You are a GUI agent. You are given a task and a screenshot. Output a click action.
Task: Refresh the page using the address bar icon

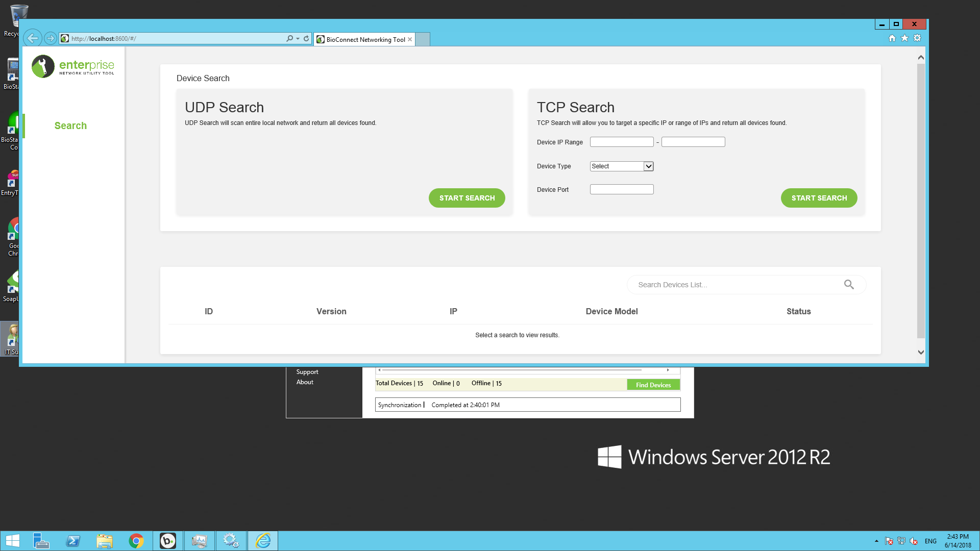(x=305, y=38)
